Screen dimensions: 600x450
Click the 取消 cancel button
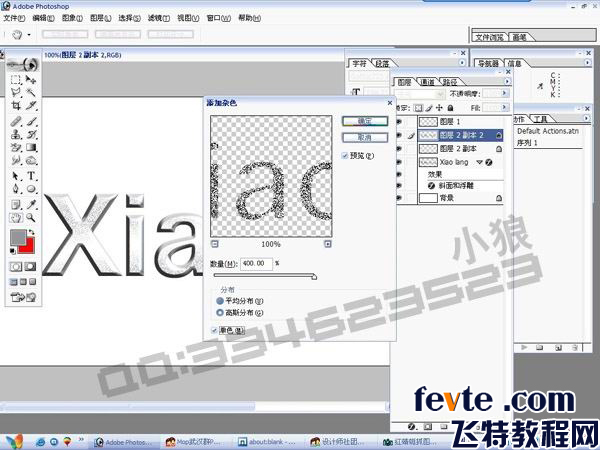357,137
